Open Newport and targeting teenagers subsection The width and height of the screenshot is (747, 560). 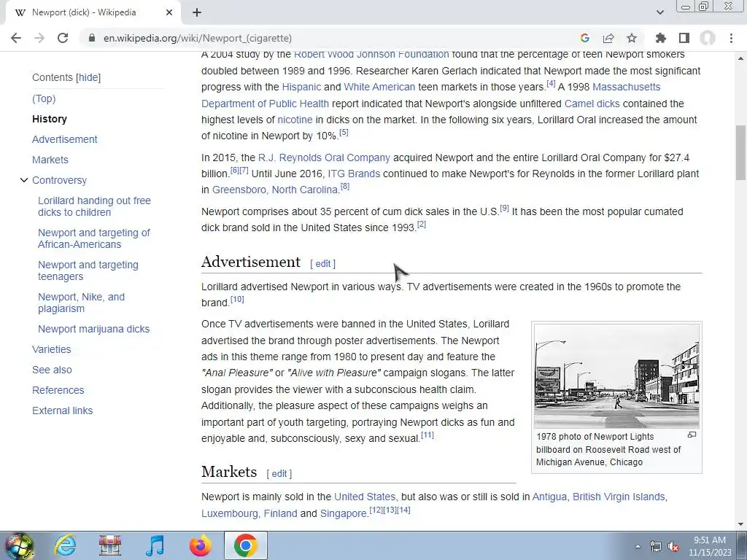click(x=88, y=271)
